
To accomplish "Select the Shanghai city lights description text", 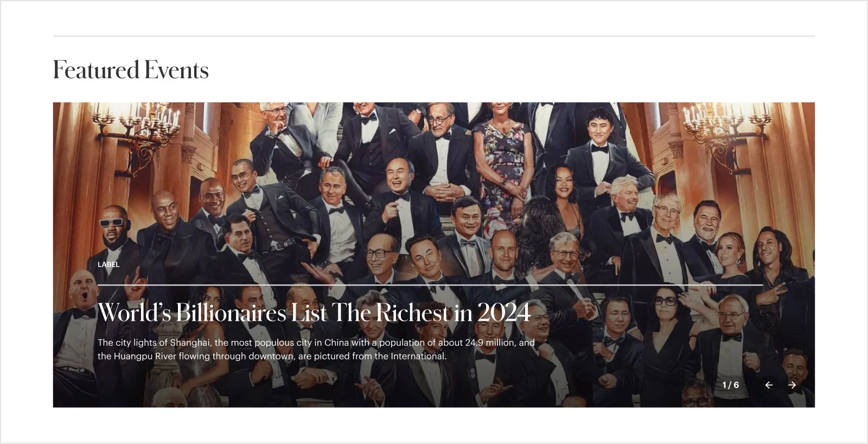I will click(x=316, y=350).
